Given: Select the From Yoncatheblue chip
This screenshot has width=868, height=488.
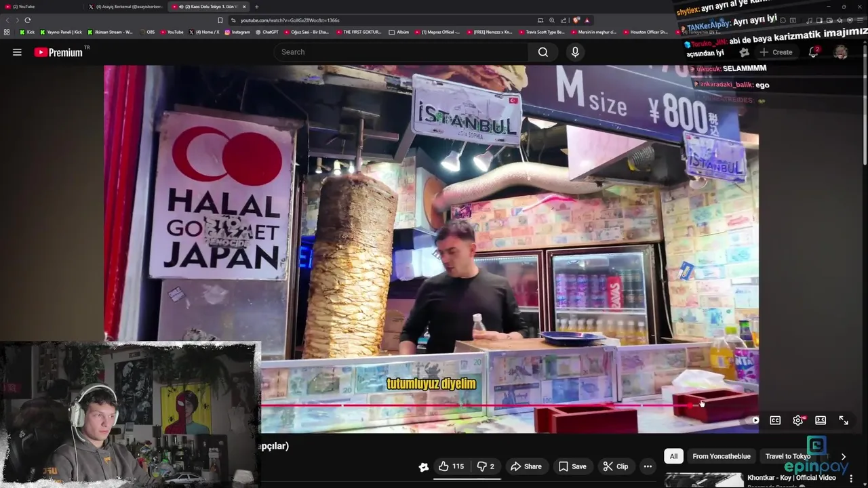Looking at the screenshot, I should 722,456.
